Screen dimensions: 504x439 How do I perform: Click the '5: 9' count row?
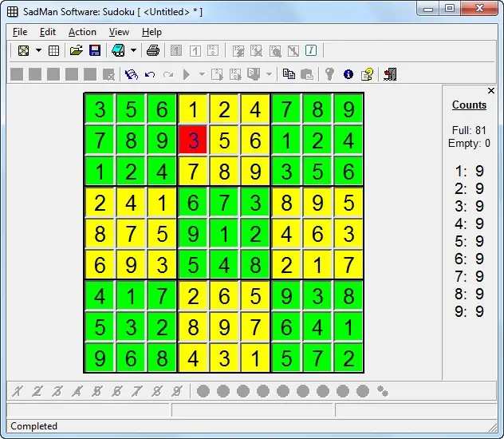tap(469, 241)
